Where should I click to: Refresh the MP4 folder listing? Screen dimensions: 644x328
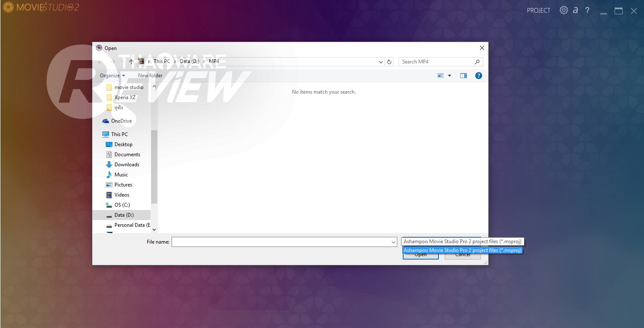coord(389,62)
